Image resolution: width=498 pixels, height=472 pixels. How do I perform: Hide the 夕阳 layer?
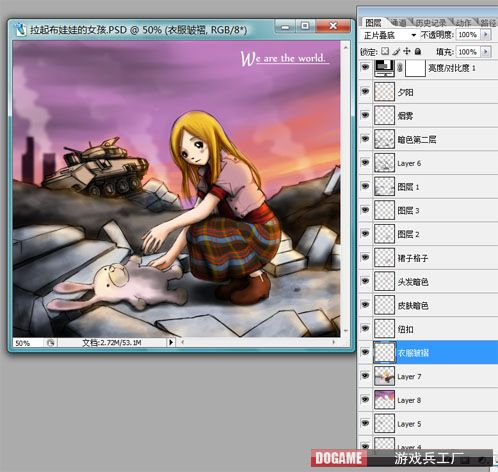(x=365, y=91)
